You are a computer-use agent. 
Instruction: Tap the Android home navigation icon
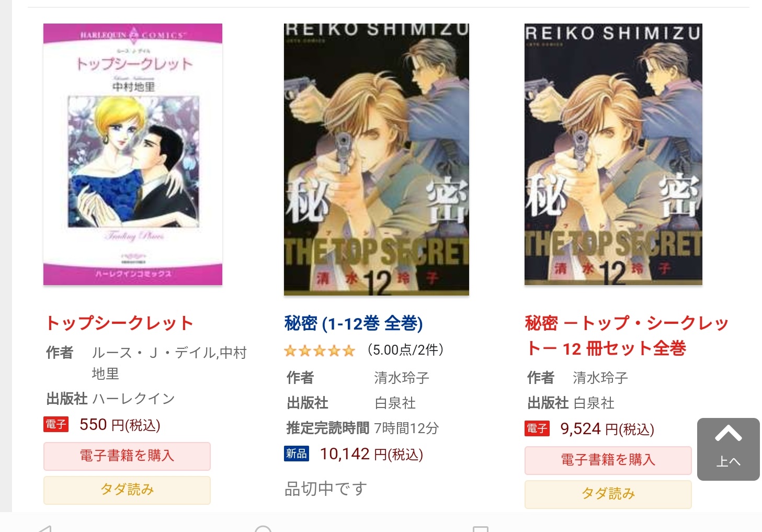coord(263,528)
